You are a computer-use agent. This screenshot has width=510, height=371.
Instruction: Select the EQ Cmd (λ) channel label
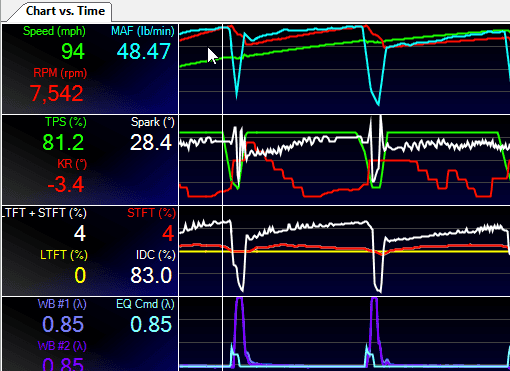(x=145, y=304)
